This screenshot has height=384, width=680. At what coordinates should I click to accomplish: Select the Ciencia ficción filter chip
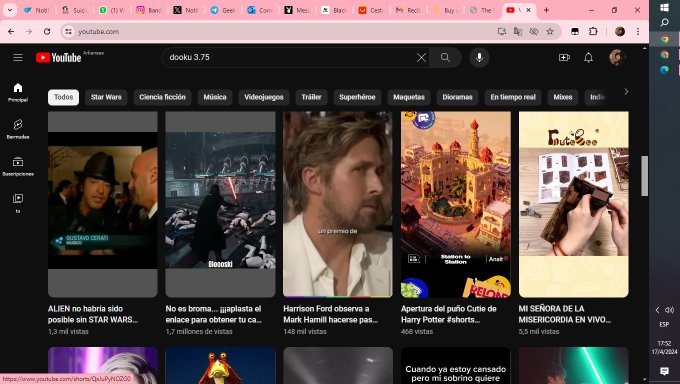point(162,97)
